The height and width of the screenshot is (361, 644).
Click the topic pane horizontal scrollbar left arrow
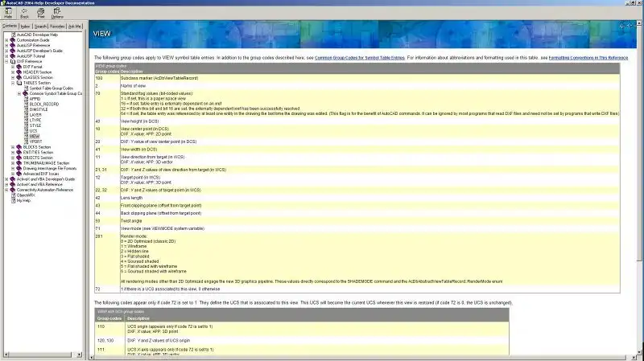[92, 357]
